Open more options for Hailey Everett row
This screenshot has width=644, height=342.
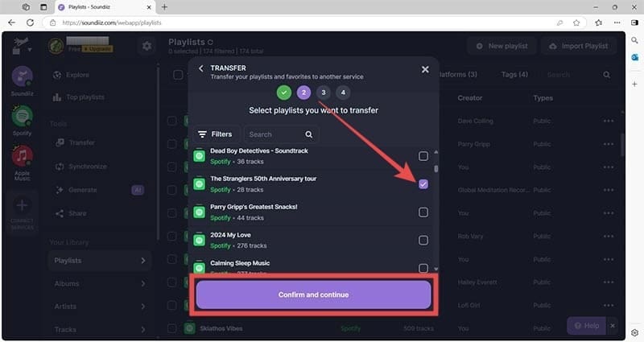(609, 282)
